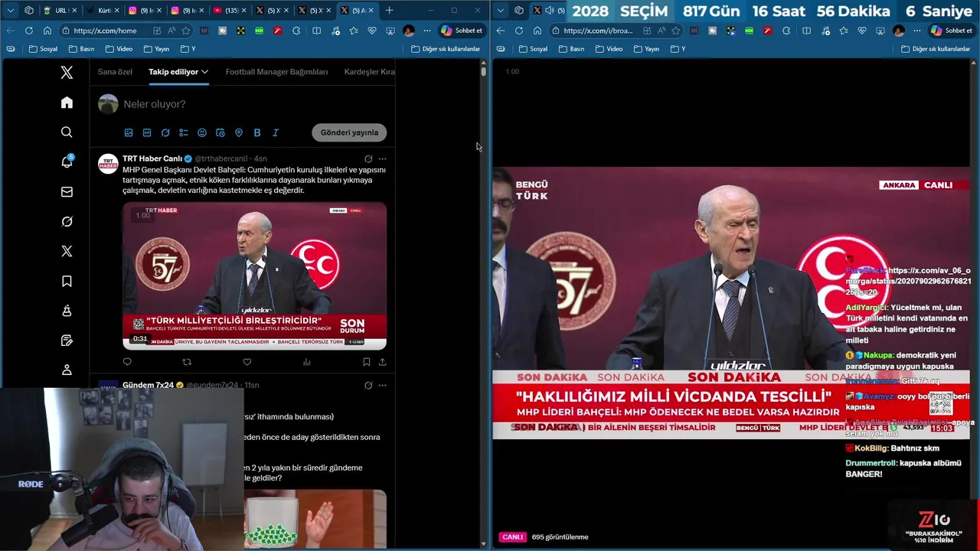Viewport: 980px width, 551px height.
Task: Open more options on TRT Haber Canlı post
Action: [x=382, y=159]
